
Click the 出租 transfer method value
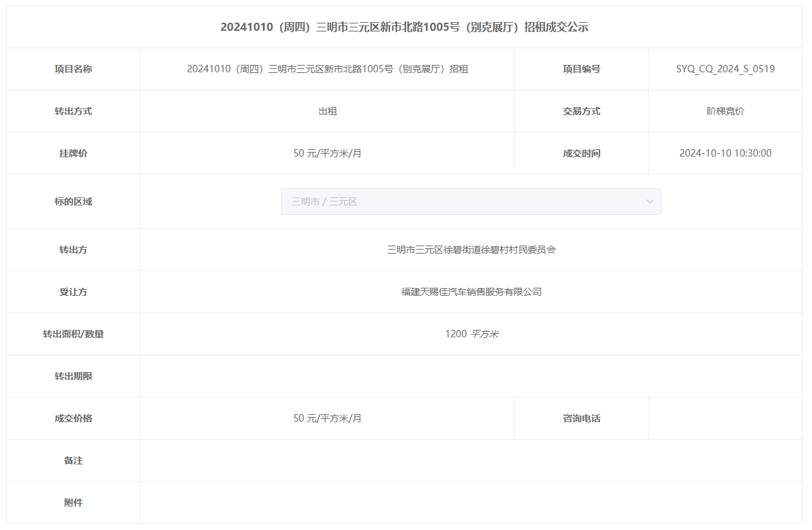(x=327, y=111)
